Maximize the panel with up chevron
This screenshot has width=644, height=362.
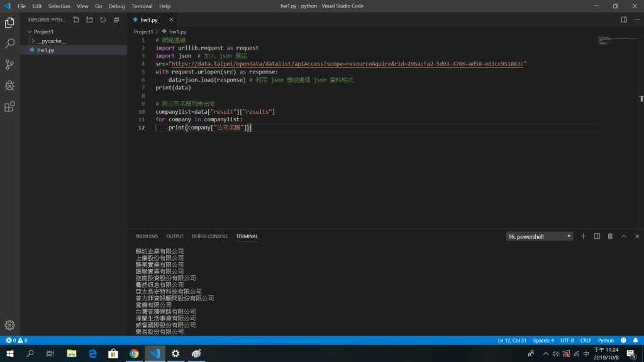pyautogui.click(x=623, y=236)
